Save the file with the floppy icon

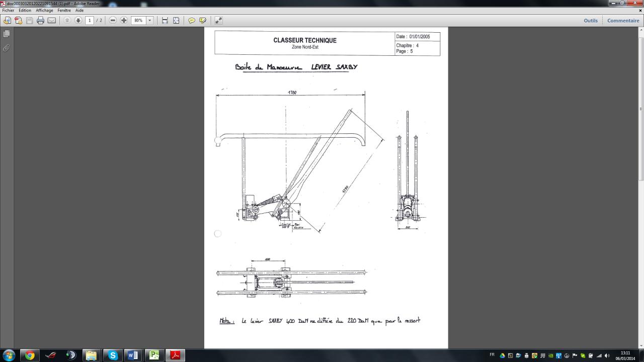point(30,21)
